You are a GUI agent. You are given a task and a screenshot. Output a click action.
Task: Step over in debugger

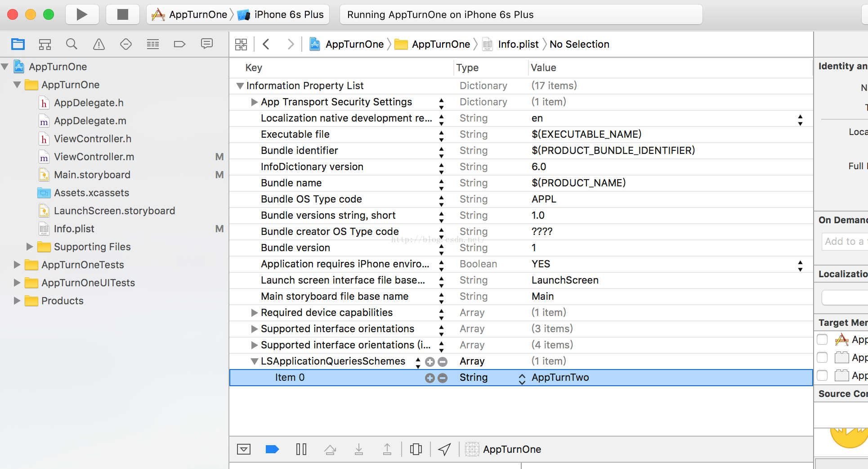click(x=330, y=449)
